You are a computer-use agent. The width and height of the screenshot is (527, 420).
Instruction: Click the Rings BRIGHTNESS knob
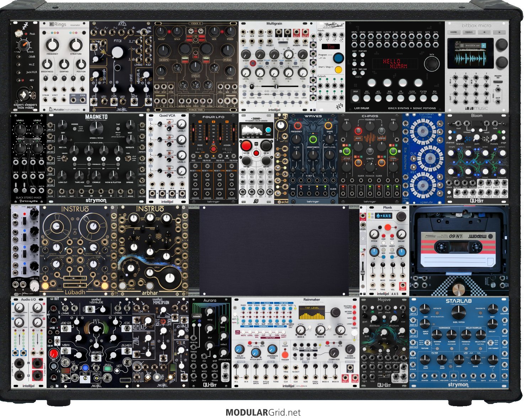click(x=47, y=64)
